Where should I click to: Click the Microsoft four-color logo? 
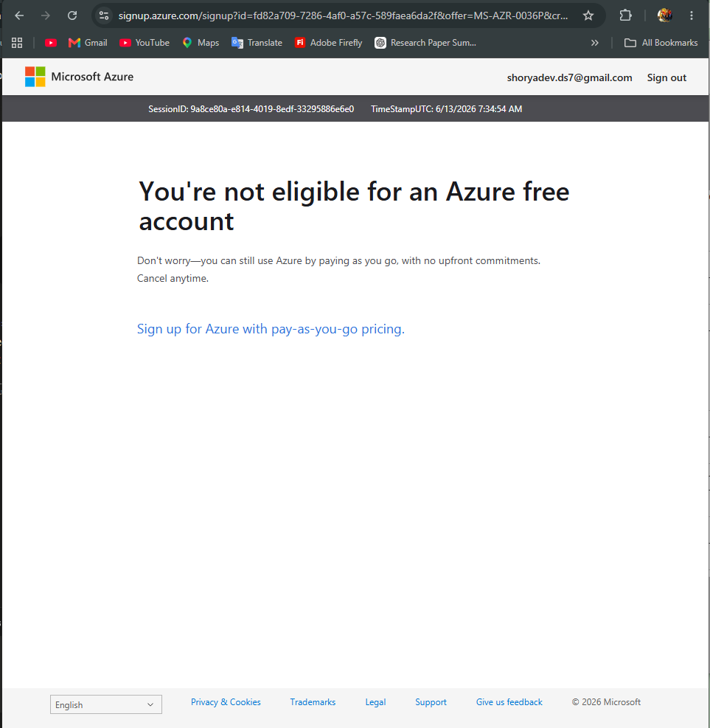[35, 77]
